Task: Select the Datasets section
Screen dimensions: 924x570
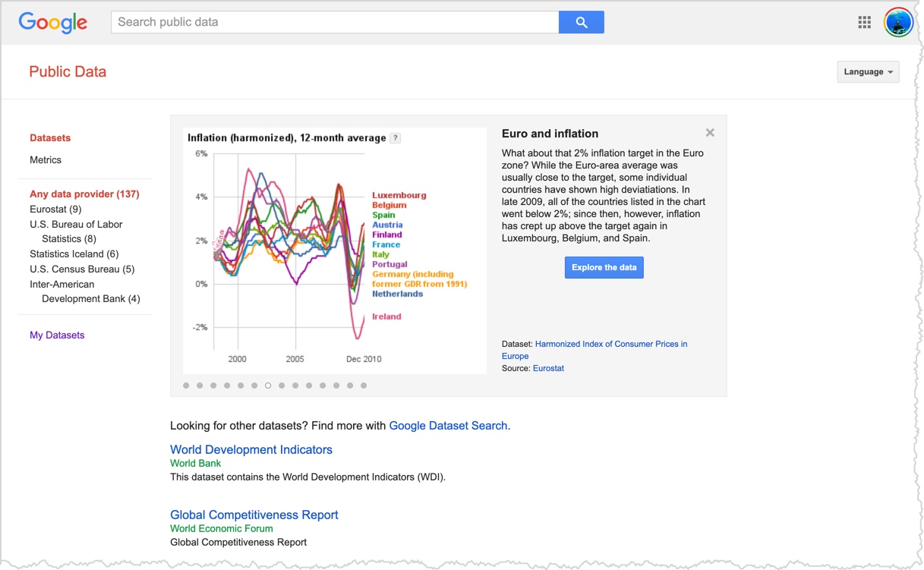Action: (50, 138)
